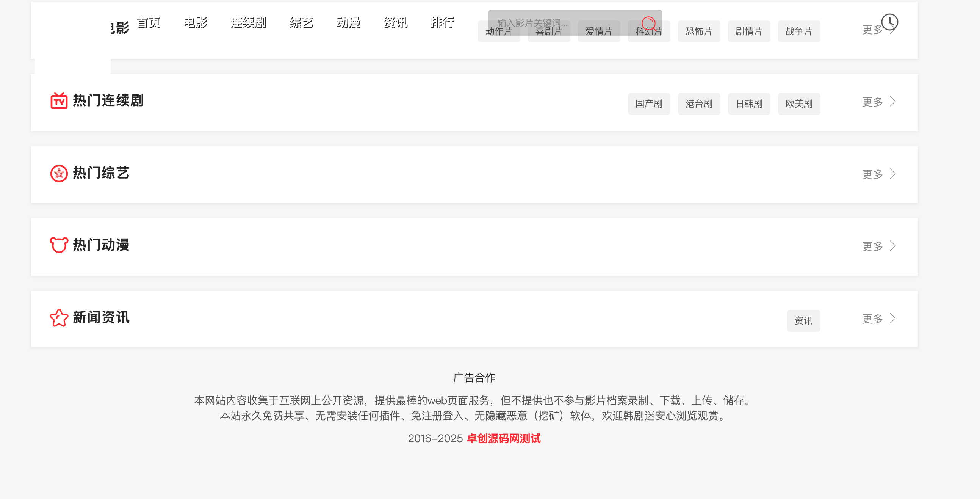The width and height of the screenshot is (980, 499).
Task: Click the red search icon in search box
Action: [648, 23]
